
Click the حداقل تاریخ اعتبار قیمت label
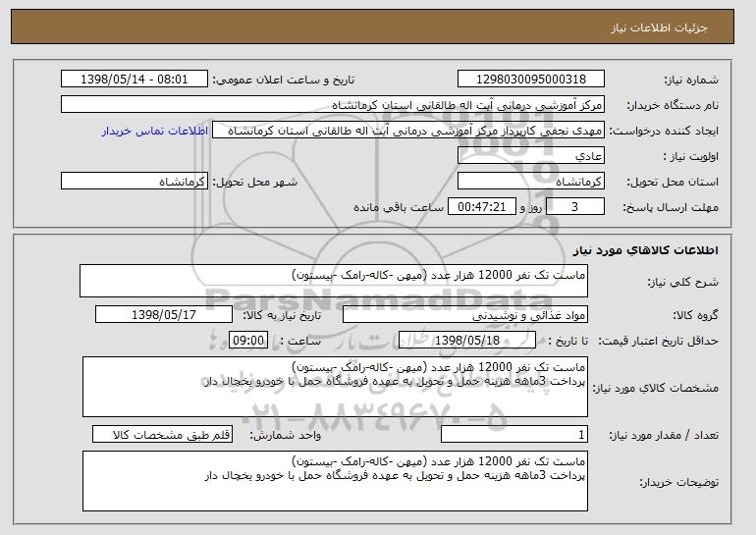coord(658,341)
